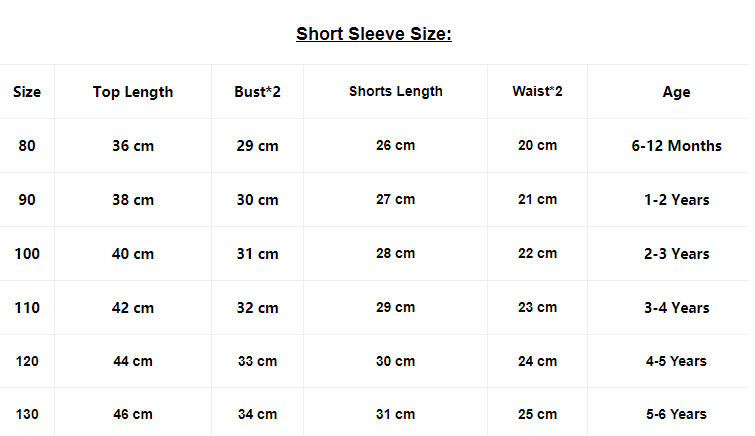Select the Size column header
Screen dimensions: 755x436
[x=27, y=92]
